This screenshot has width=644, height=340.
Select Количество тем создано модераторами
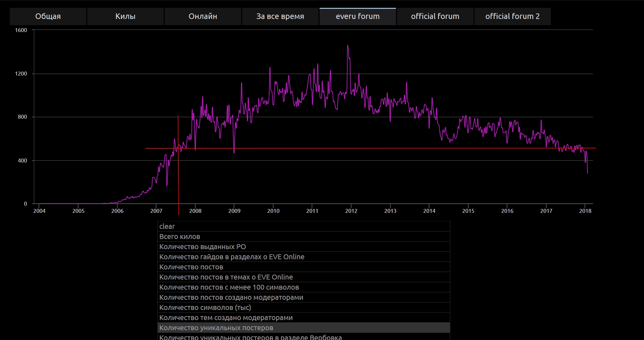click(304, 317)
